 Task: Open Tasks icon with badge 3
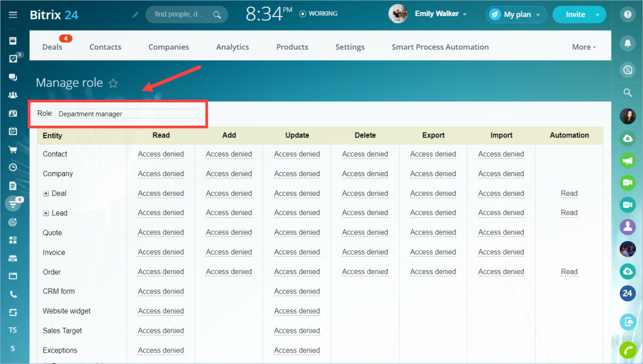[13, 59]
